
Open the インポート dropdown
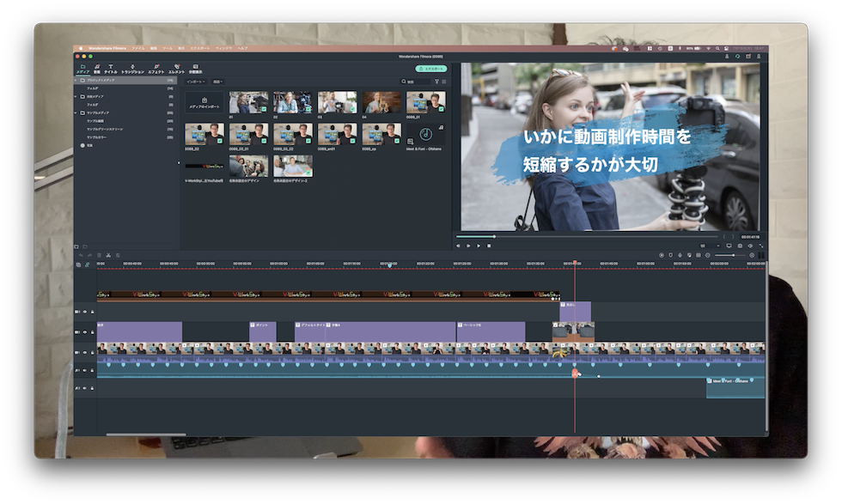click(x=197, y=82)
